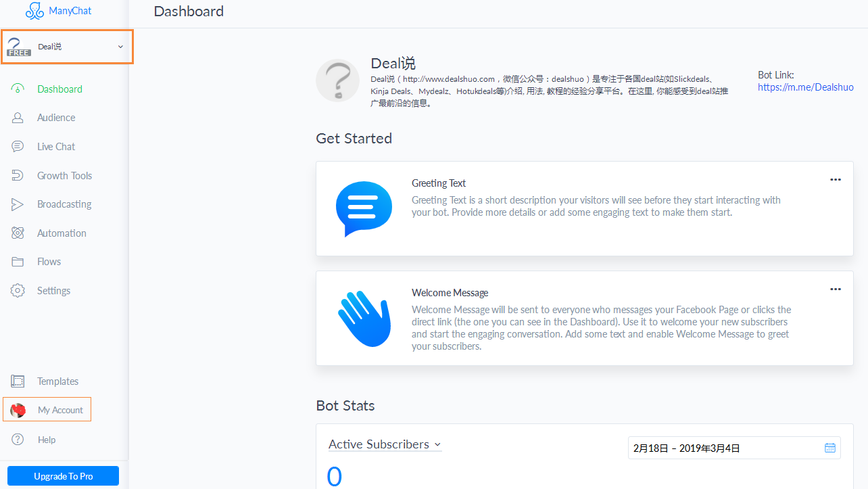
Task: Click the ManyChat brand name
Action: click(x=70, y=11)
